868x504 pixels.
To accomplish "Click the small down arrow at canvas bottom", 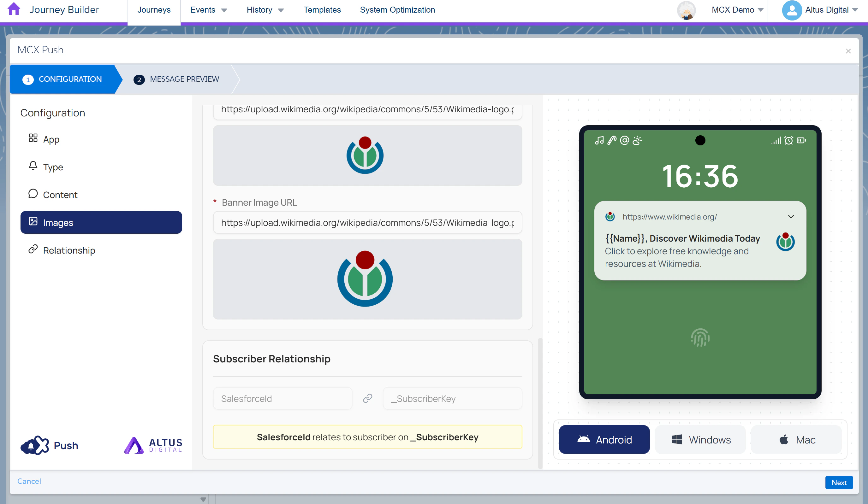I will [x=203, y=499].
